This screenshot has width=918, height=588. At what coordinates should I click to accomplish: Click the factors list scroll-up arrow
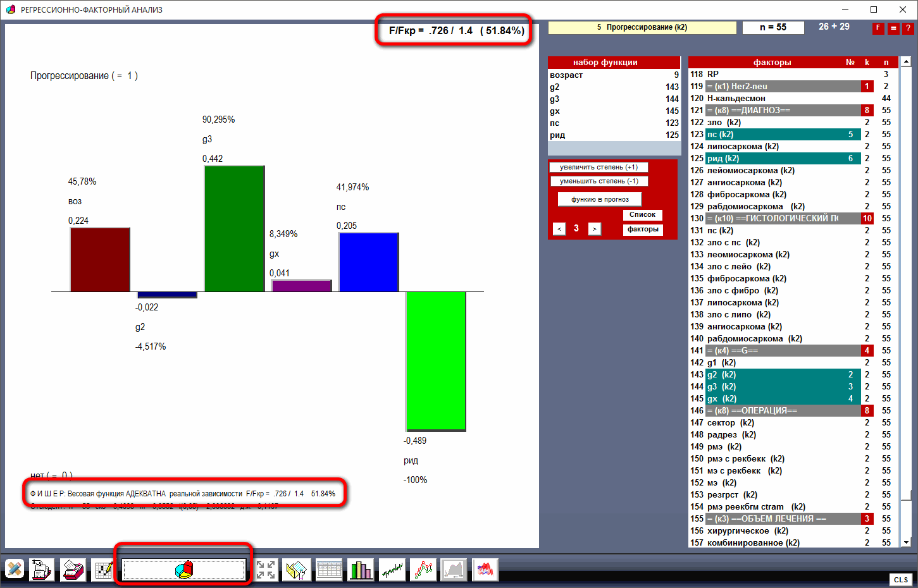point(906,62)
